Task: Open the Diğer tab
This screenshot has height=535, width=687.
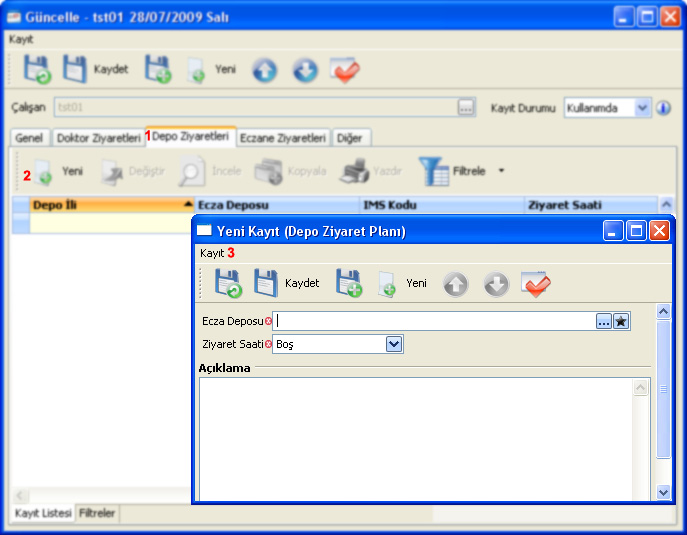Action: (x=350, y=138)
